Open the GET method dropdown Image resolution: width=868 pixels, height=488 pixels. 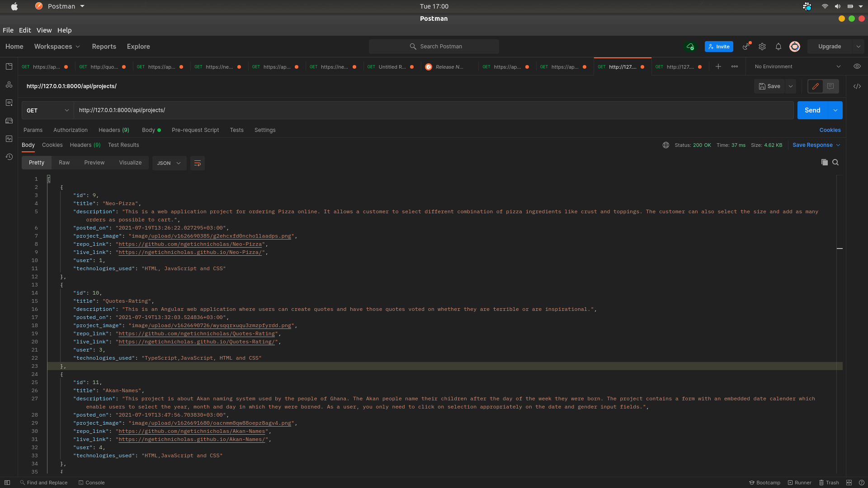[x=48, y=110]
